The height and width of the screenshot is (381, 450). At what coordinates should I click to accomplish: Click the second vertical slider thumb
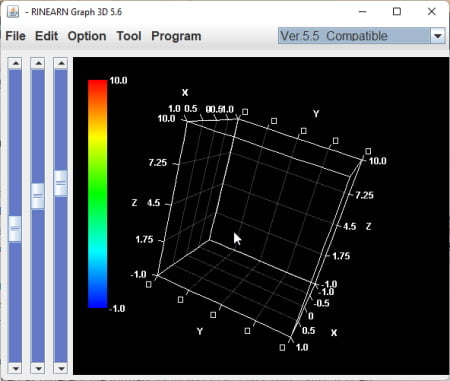coord(38,196)
